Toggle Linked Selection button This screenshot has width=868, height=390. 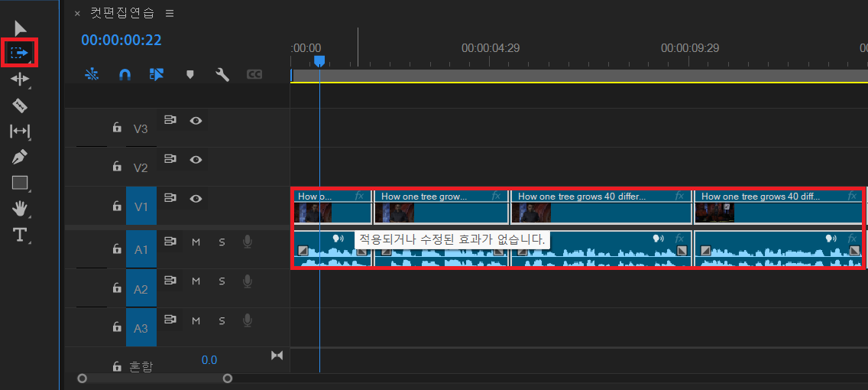(x=157, y=75)
